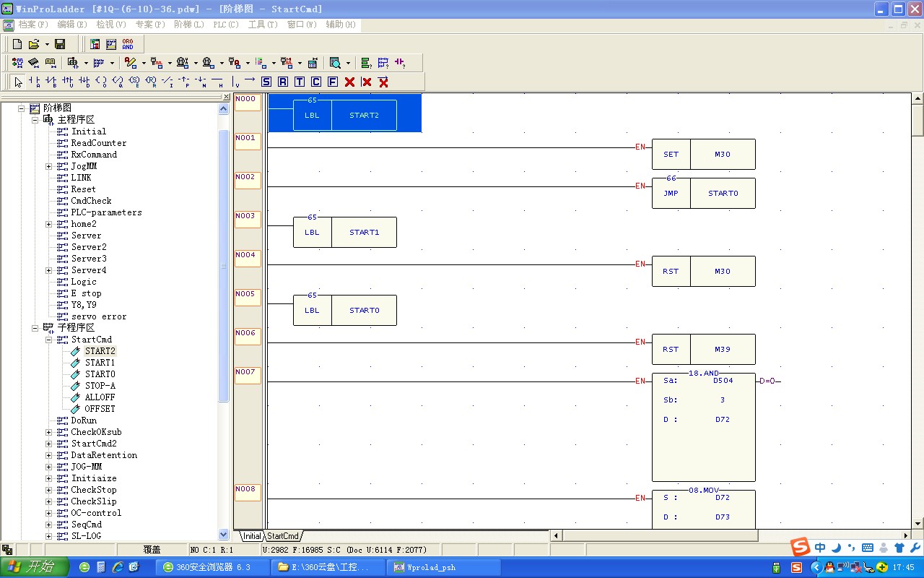Switch to the Initial tab
Viewport: 924px width, 578px height.
click(251, 536)
